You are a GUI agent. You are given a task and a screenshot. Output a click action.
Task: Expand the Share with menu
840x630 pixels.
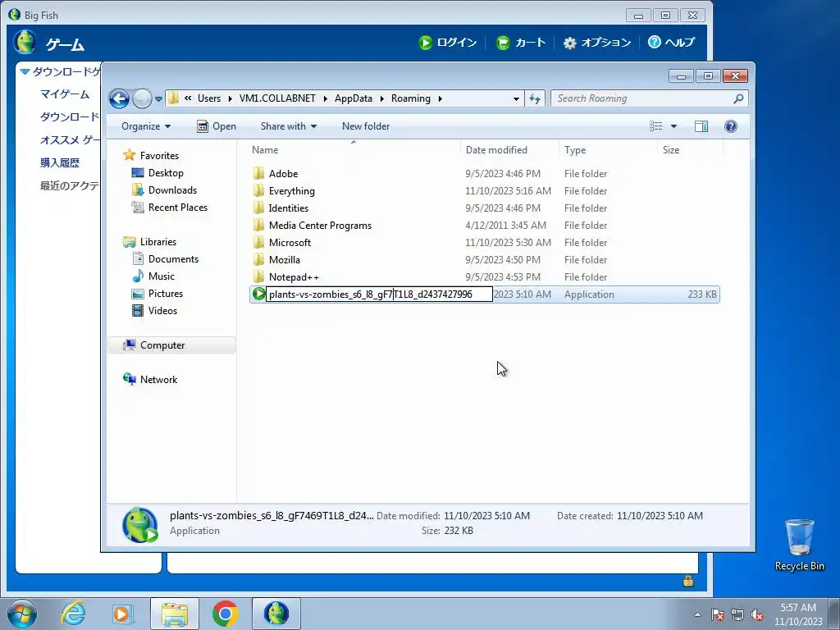(289, 126)
